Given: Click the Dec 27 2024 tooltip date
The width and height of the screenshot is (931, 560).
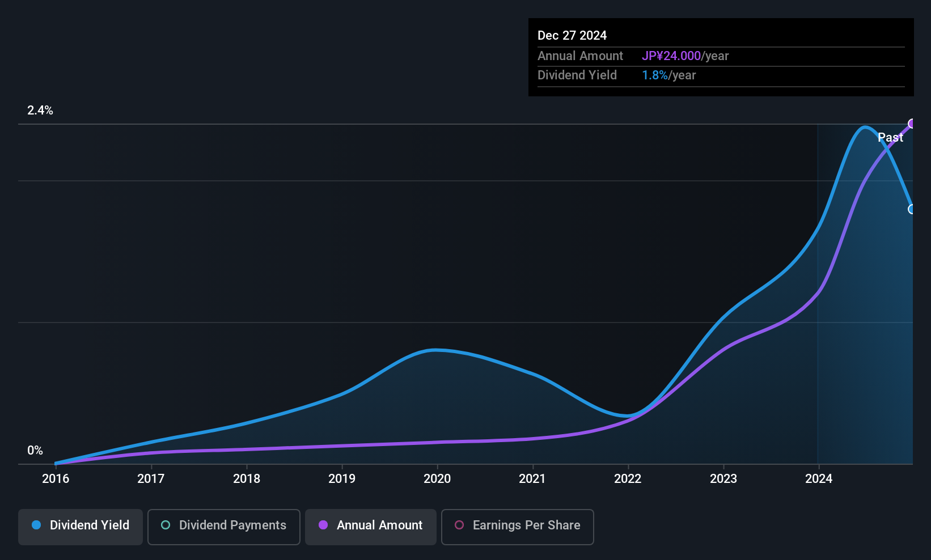Looking at the screenshot, I should point(572,36).
